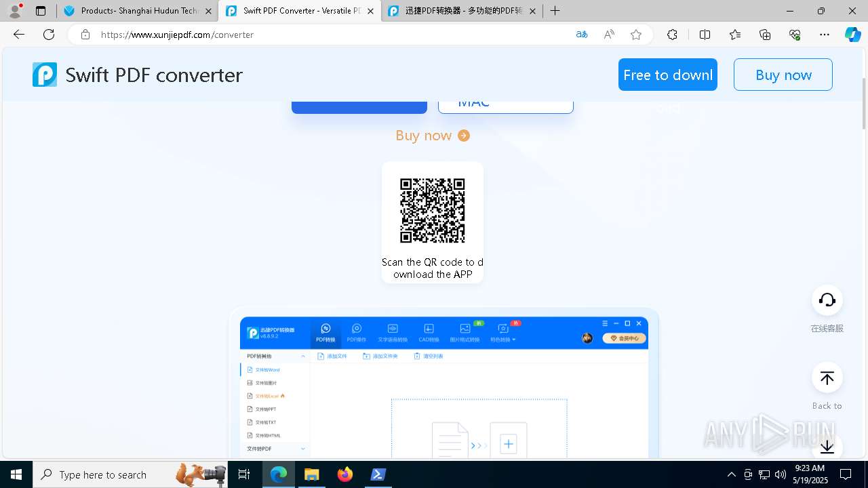
Task: Open the Windows Start menu
Action: [x=16, y=474]
